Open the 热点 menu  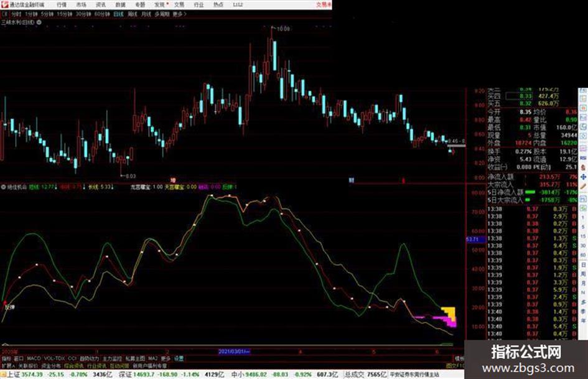click(218, 4)
